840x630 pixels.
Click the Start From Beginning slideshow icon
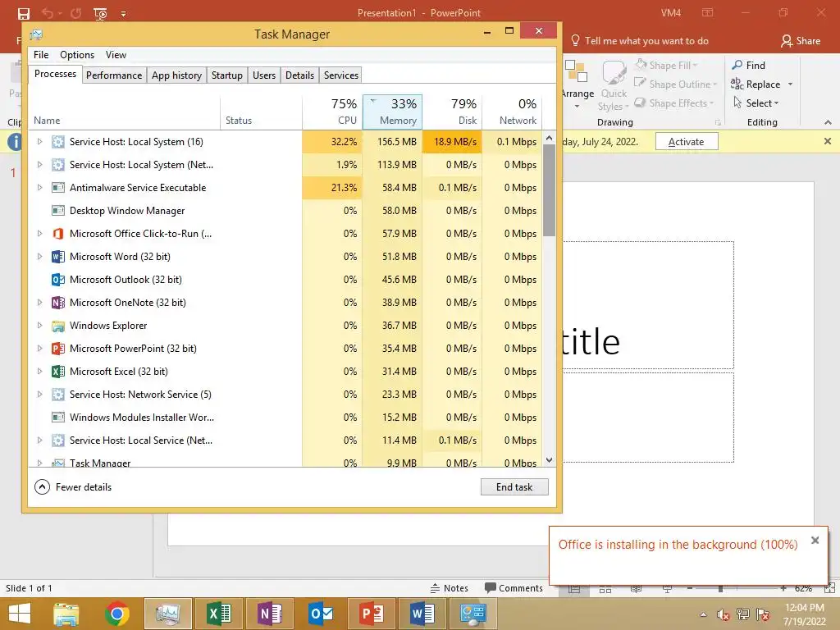point(99,13)
